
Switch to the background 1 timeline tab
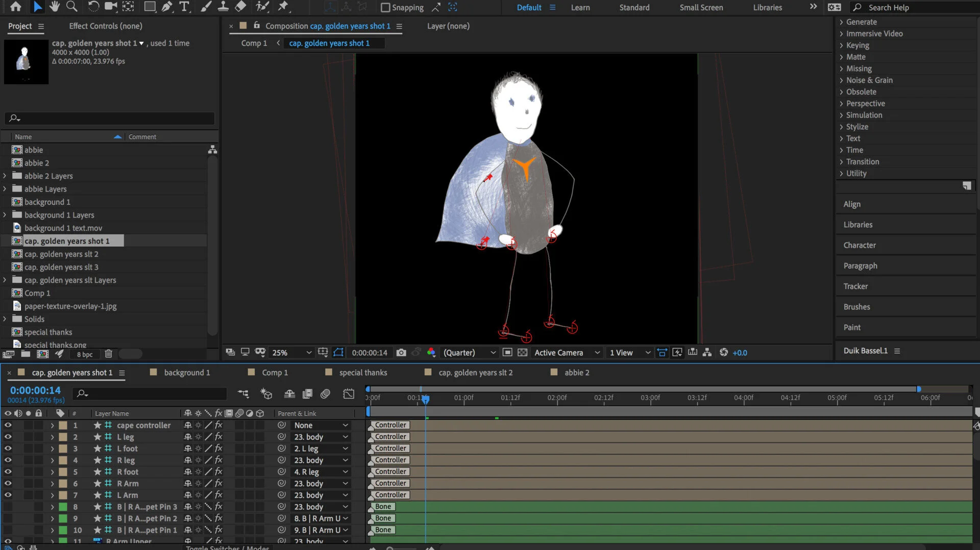[187, 372]
